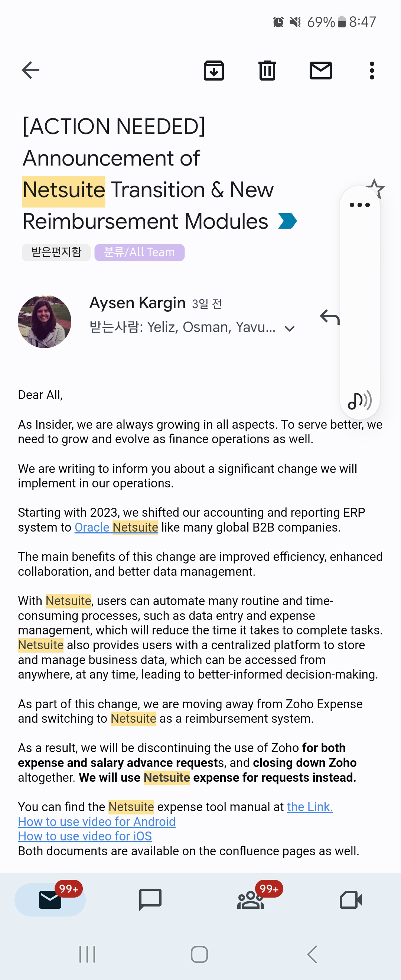The image size is (401, 980).
Task: Tap the sound icon on floating panel
Action: pyautogui.click(x=359, y=400)
